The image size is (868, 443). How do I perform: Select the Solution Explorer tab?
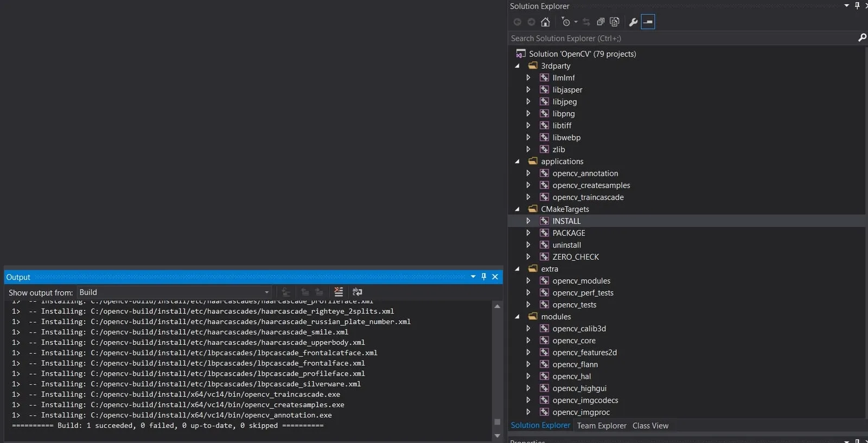(540, 425)
